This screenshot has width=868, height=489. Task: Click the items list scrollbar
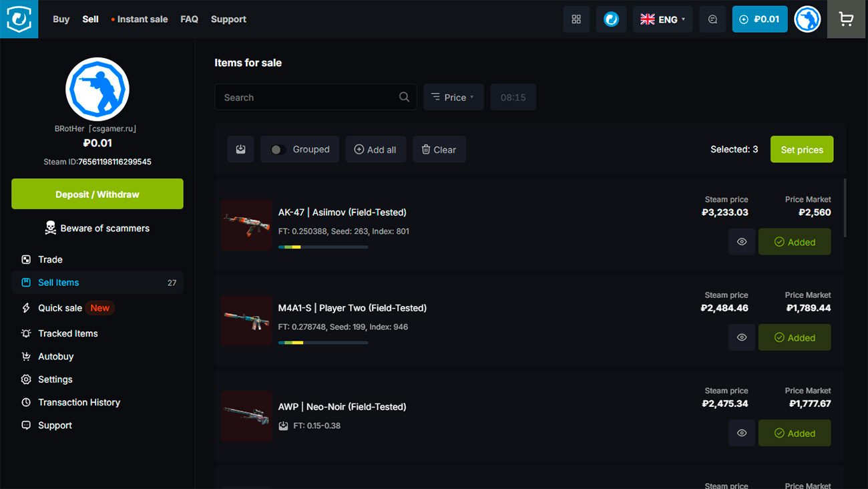pyautogui.click(x=845, y=207)
